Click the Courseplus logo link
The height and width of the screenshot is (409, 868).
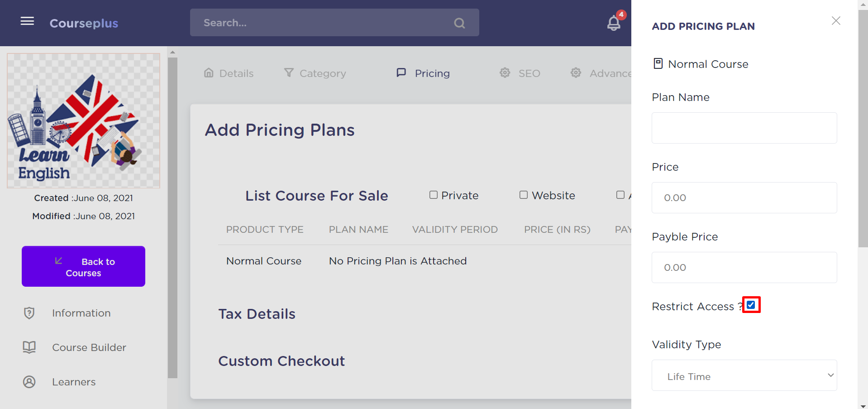click(x=84, y=23)
